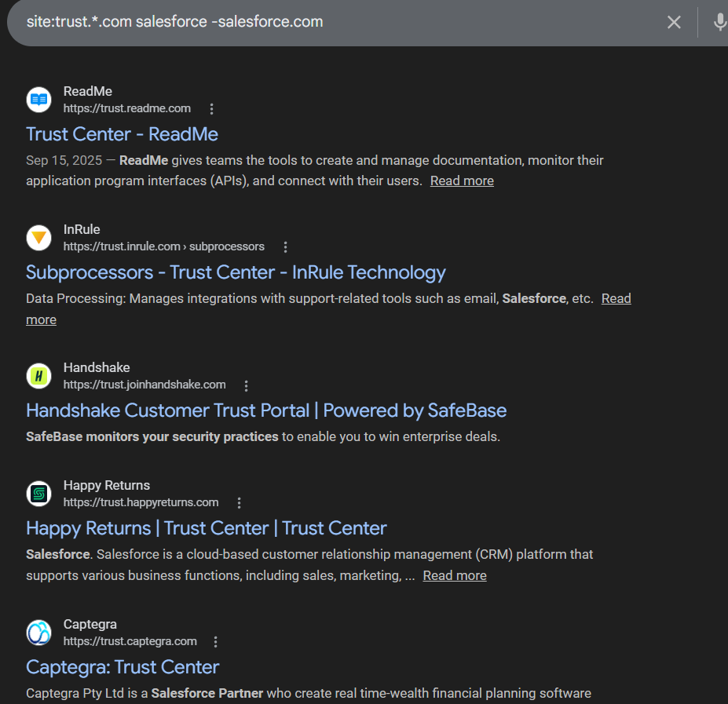The image size is (728, 704).
Task: Open more options for InRule result
Action: (x=285, y=247)
